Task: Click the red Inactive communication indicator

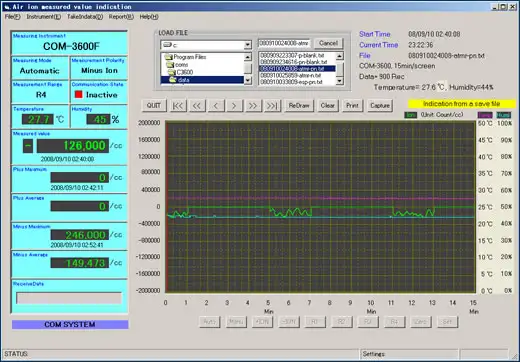Action: (x=79, y=95)
